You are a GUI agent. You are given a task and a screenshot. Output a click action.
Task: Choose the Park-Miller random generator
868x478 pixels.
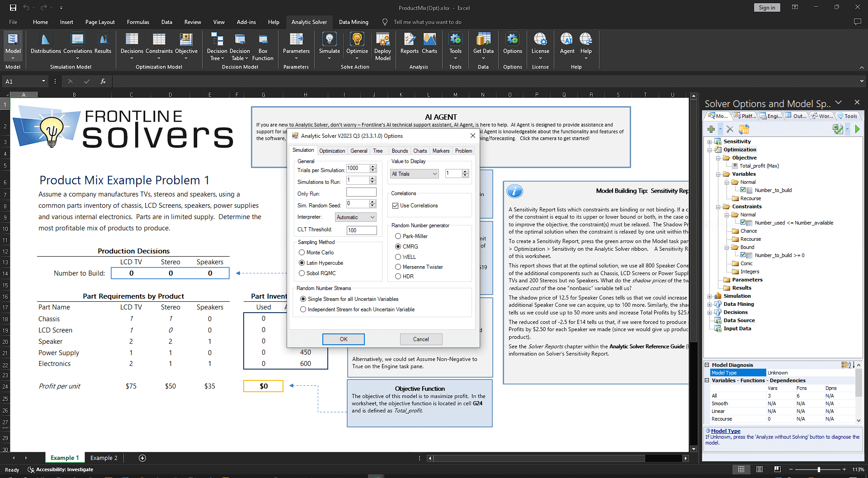(398, 236)
